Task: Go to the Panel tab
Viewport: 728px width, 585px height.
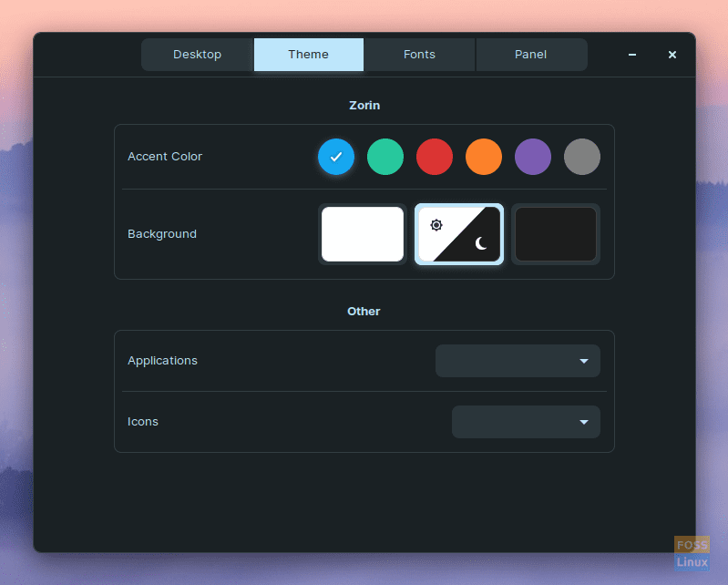Action: [x=531, y=55]
